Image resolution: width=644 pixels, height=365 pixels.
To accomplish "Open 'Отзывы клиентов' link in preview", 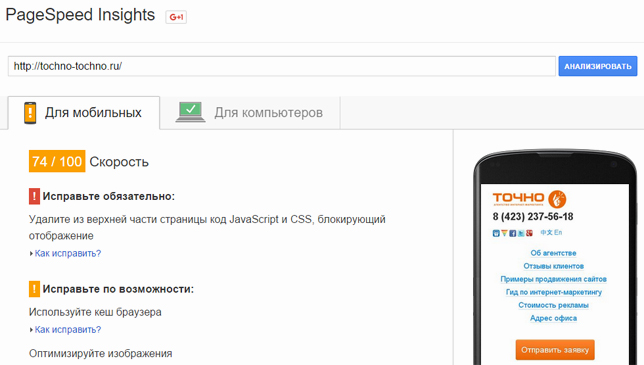I will pos(553,266).
